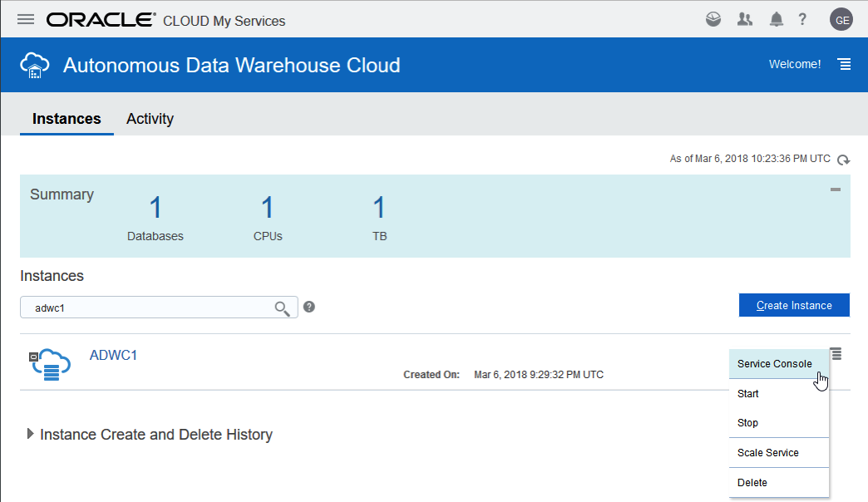Viewport: 868px width, 502px height.
Task: Switch to the Instances tab
Action: 67,119
